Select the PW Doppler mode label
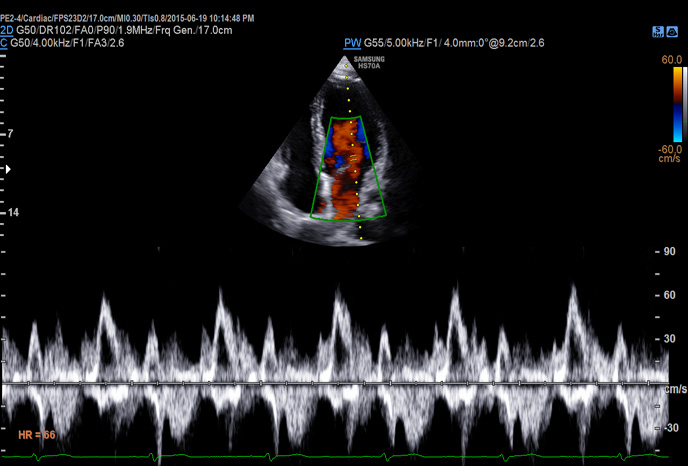 [x=351, y=42]
